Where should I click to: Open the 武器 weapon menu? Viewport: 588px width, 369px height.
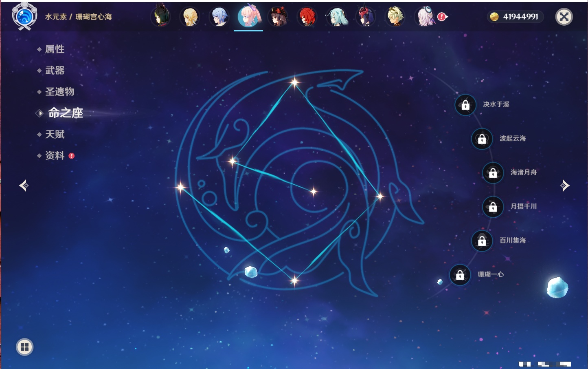coord(55,71)
